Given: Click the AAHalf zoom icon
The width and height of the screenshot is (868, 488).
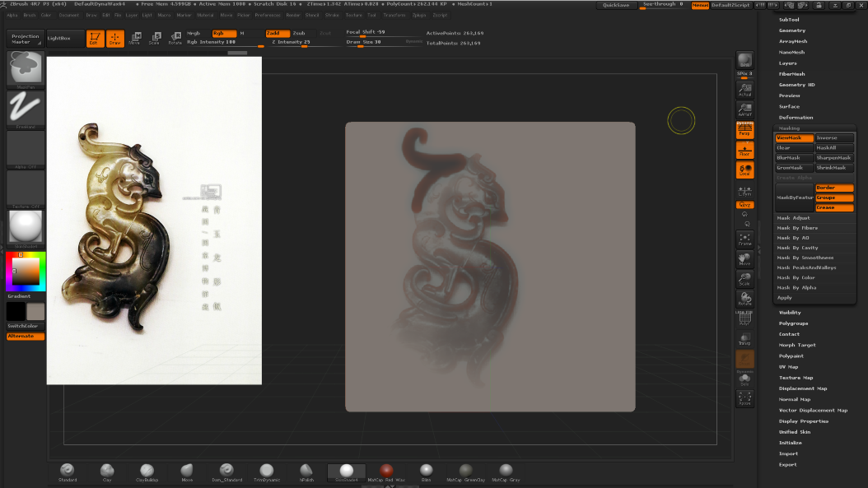Looking at the screenshot, I should pos(744,109).
